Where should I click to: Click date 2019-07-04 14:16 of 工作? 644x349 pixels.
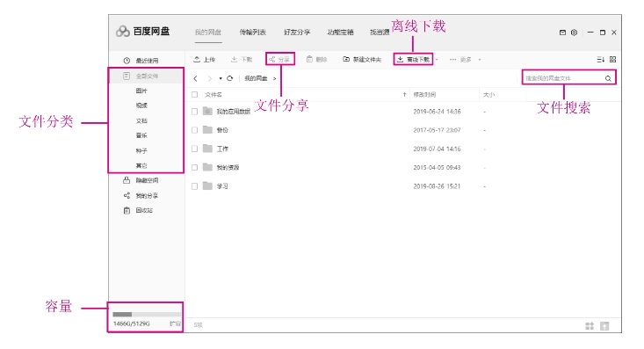click(437, 149)
